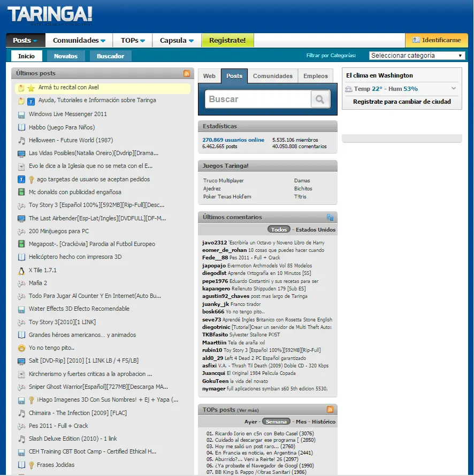The height and width of the screenshot is (476, 474).
Task: Select the Semana TOPs filter
Action: pos(276,421)
